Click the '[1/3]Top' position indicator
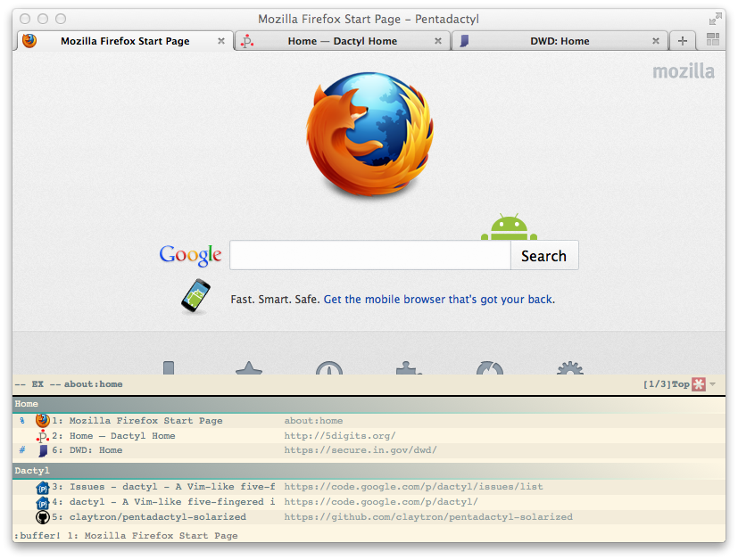This screenshot has height=560, width=738. pos(667,384)
